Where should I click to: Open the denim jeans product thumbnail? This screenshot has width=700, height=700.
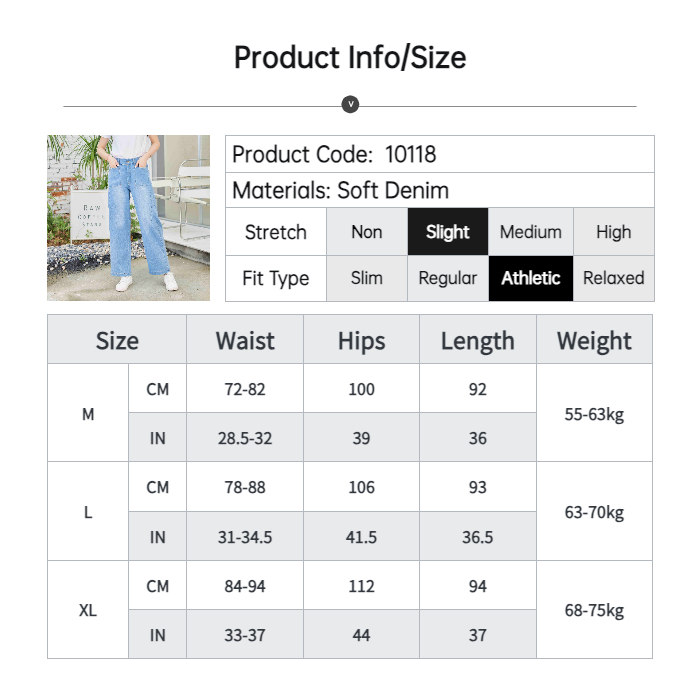pyautogui.click(x=128, y=218)
